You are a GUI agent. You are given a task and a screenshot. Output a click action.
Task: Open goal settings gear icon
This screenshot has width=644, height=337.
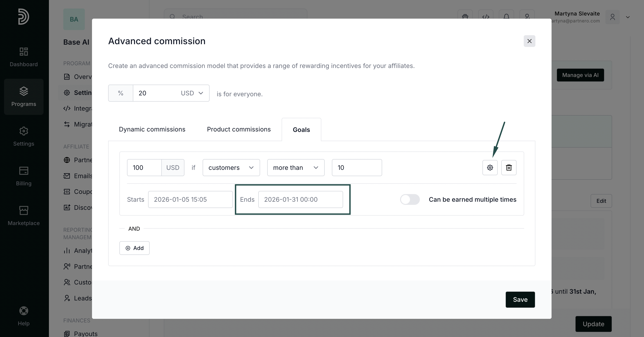point(490,168)
